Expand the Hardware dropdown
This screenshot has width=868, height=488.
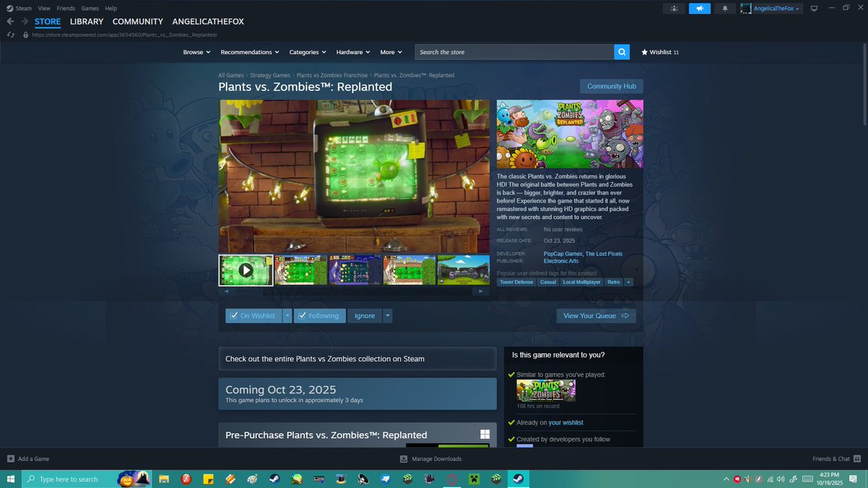point(354,52)
